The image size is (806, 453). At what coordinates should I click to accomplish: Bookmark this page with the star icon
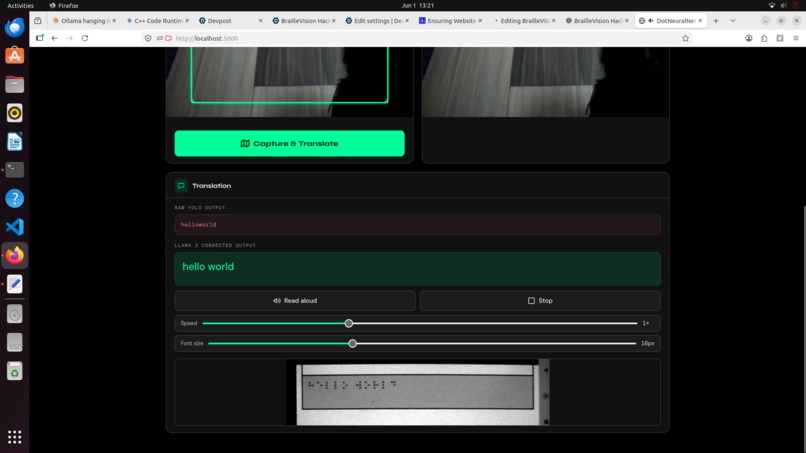point(685,38)
